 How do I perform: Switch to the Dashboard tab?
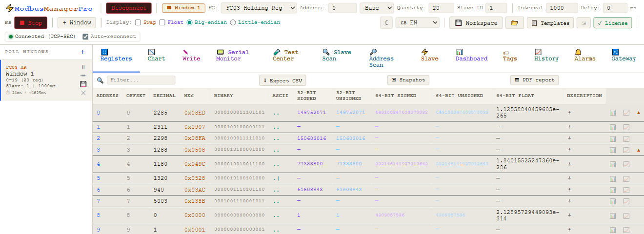point(471,55)
